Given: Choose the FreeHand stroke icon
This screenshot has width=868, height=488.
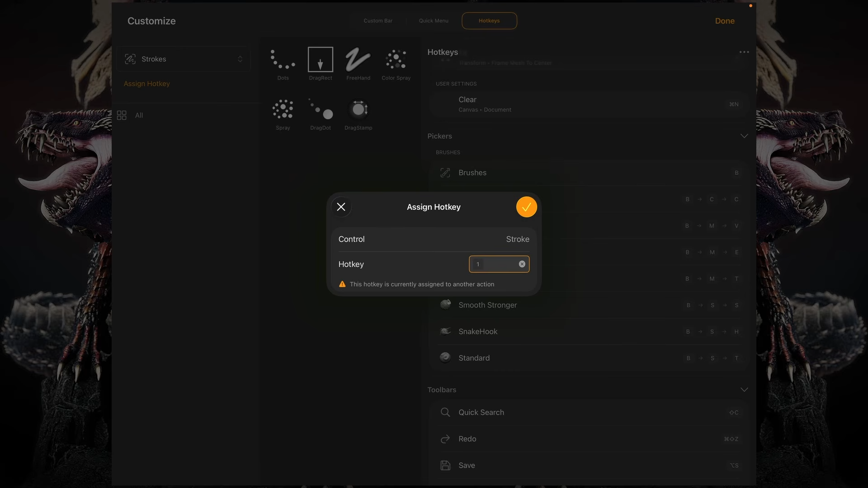Looking at the screenshot, I should click(x=358, y=60).
